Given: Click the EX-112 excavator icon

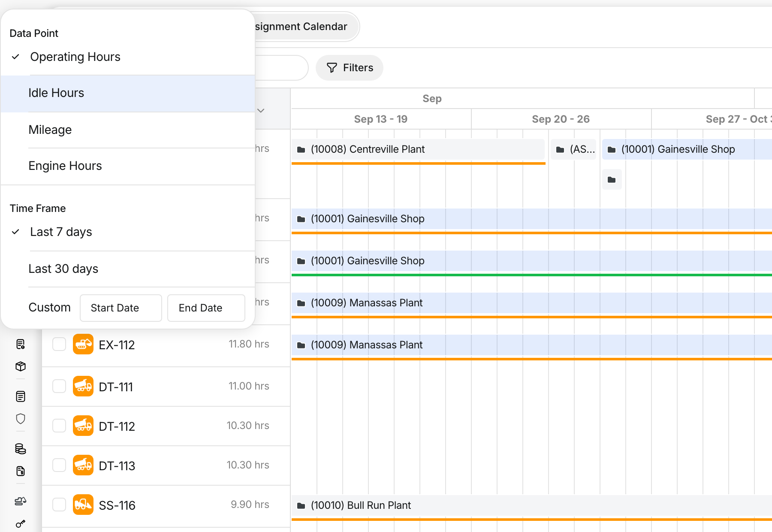Looking at the screenshot, I should 83,344.
